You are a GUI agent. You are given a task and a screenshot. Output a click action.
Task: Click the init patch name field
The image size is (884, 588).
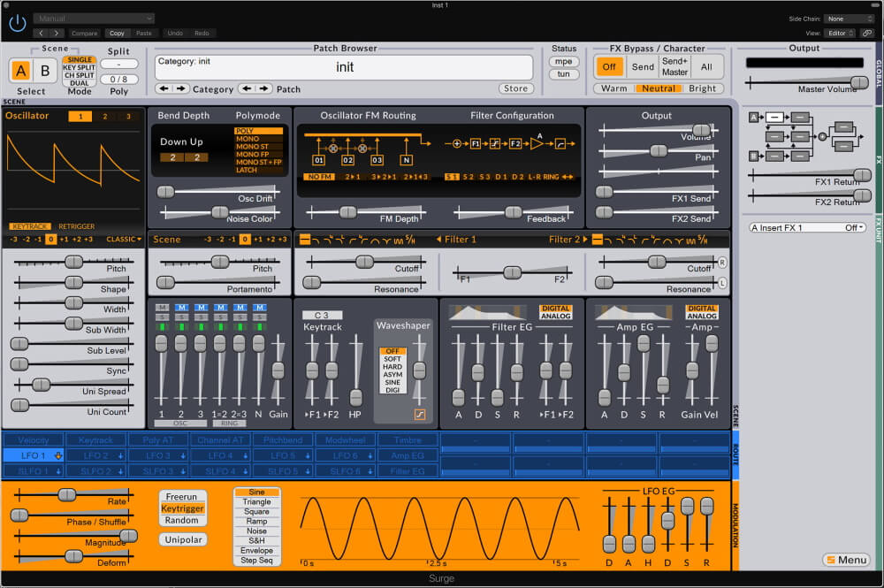click(345, 67)
